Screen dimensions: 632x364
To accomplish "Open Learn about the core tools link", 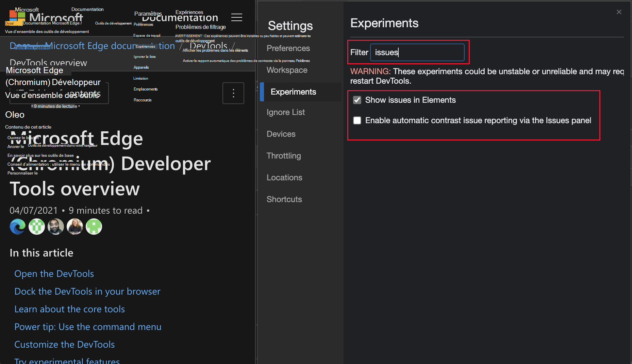I will [x=70, y=309].
